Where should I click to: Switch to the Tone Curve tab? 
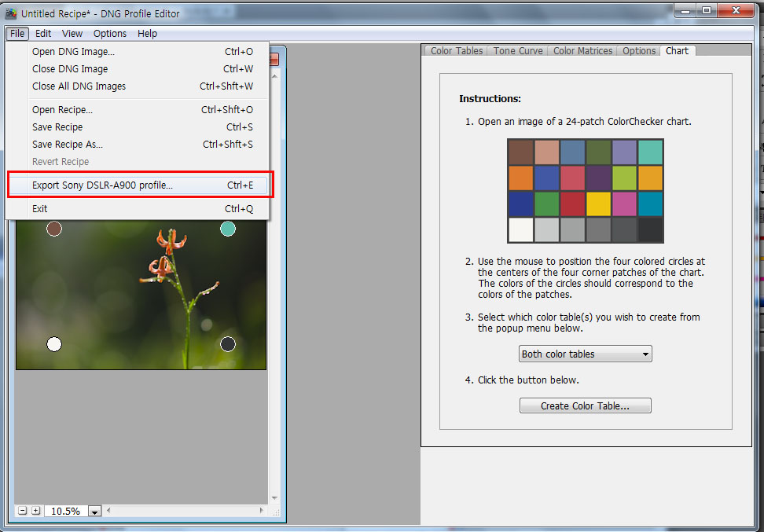(x=518, y=51)
